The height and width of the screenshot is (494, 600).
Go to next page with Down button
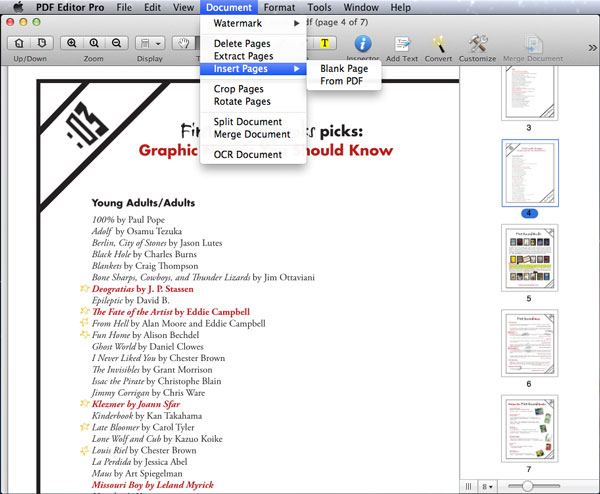[42, 43]
